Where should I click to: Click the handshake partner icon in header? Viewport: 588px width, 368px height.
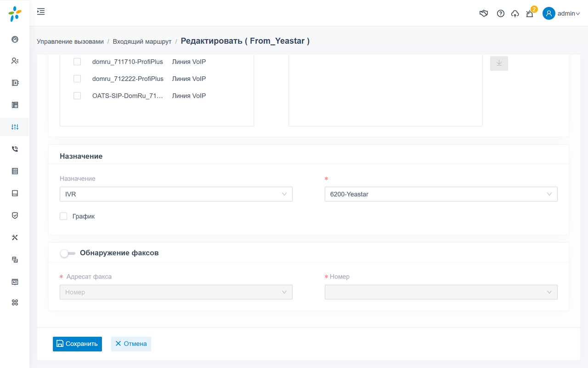coord(484,13)
